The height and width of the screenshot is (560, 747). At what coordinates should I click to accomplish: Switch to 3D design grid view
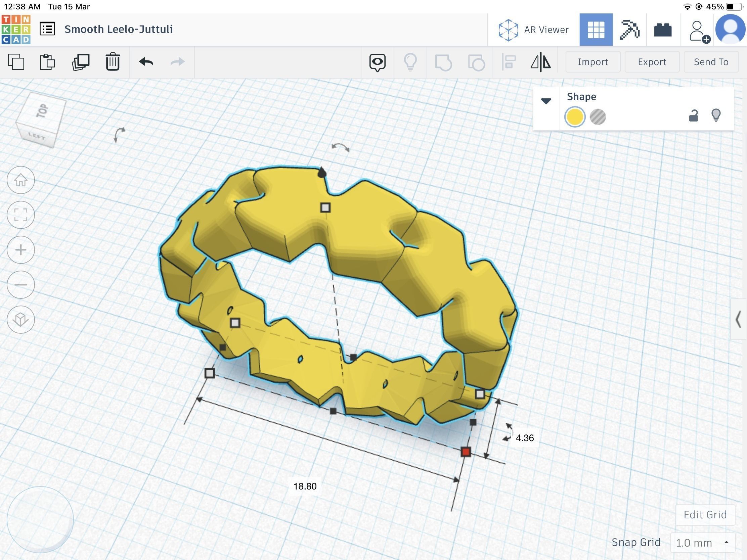coord(596,30)
